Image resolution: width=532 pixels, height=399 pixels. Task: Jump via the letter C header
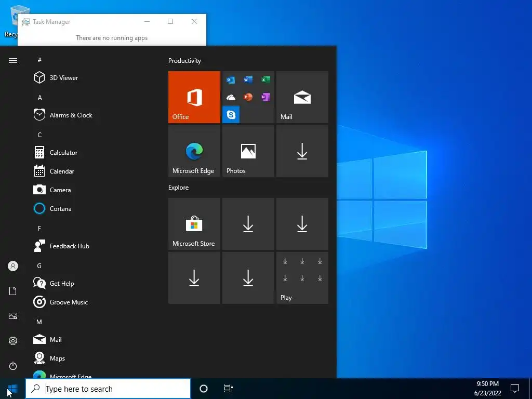[x=39, y=135]
